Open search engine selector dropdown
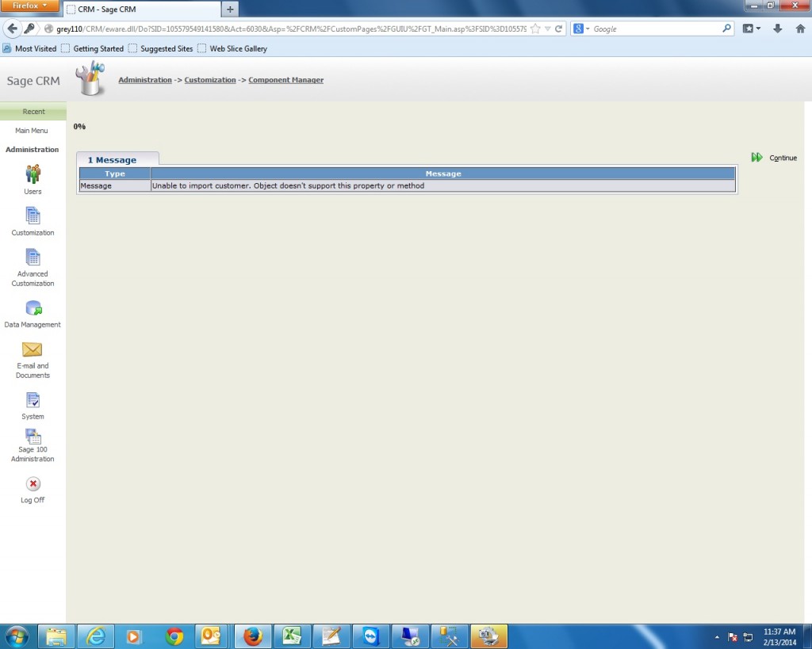812x649 pixels. (581, 29)
